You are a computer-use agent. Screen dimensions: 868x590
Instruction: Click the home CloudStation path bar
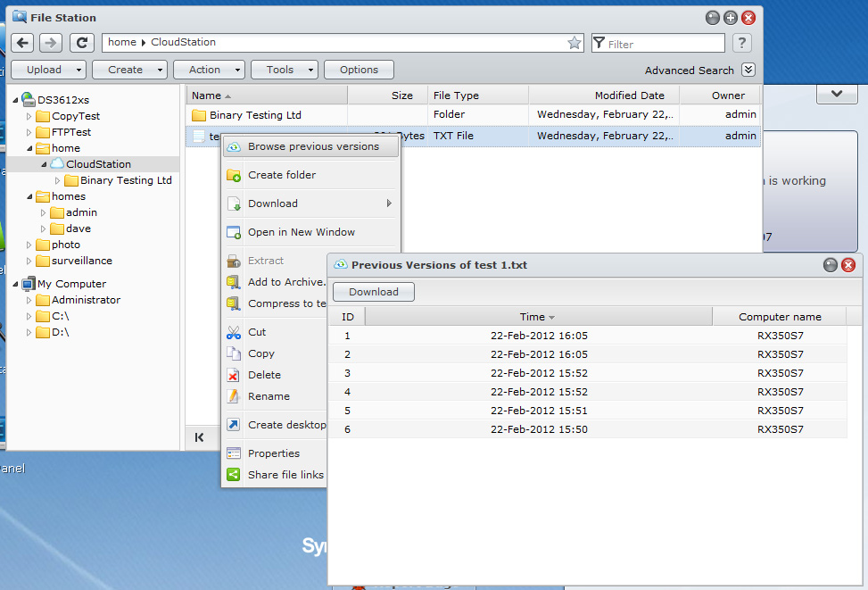pos(343,43)
